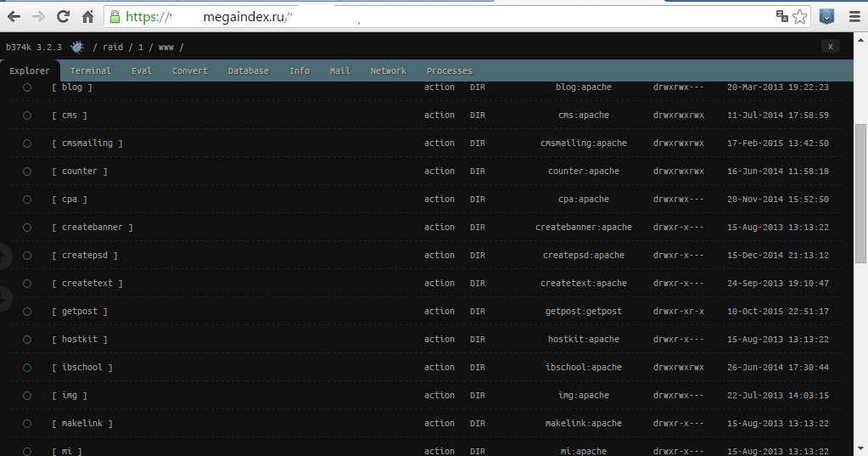Open the getpost directory
The width and height of the screenshot is (868, 456).
pyautogui.click(x=80, y=312)
